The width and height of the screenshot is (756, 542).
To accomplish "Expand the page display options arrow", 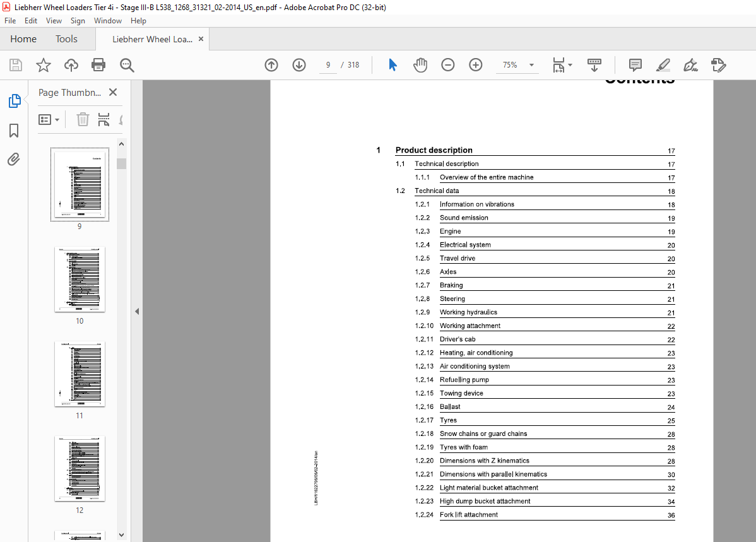I will [x=570, y=64].
